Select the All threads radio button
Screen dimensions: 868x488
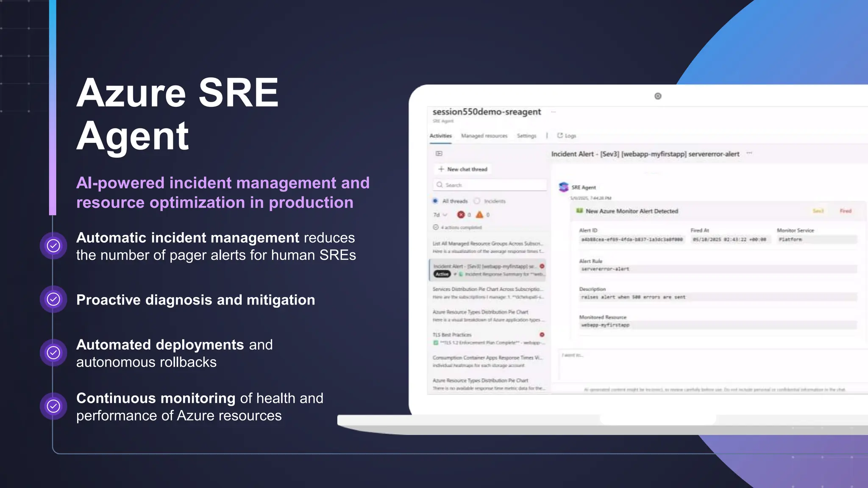click(435, 201)
